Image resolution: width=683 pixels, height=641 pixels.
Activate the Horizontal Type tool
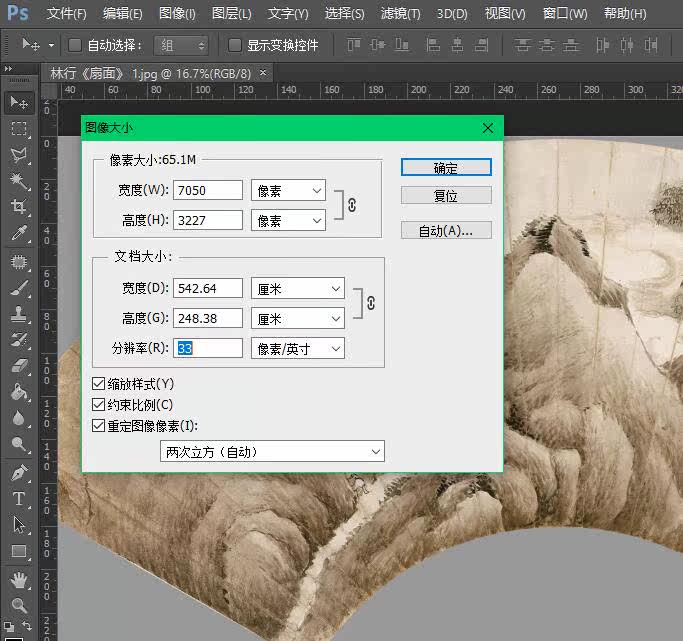tap(19, 499)
